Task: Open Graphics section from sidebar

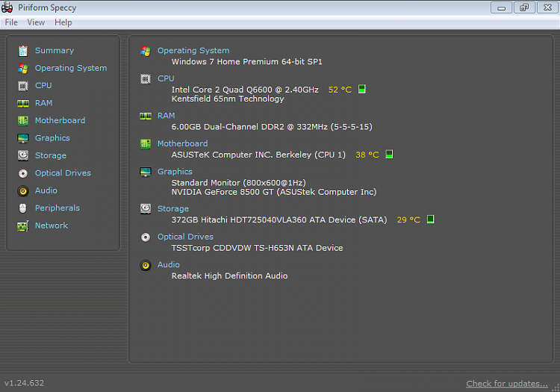Action: 52,138
